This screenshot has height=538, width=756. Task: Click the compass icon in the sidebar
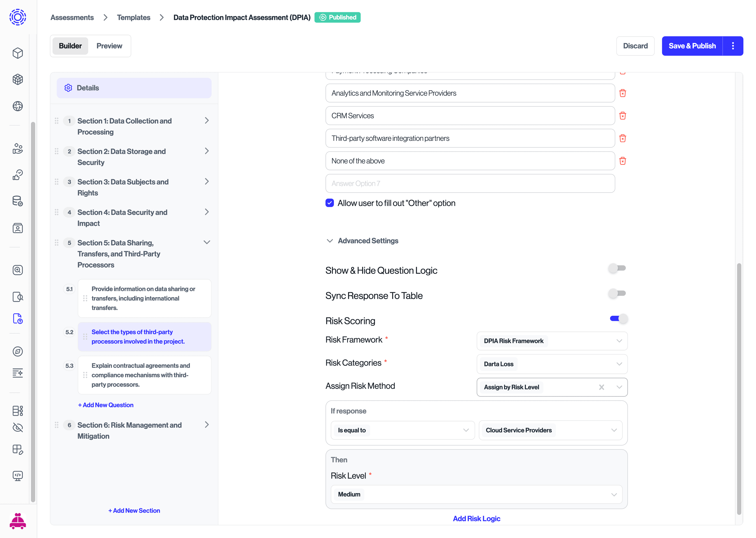point(18,351)
